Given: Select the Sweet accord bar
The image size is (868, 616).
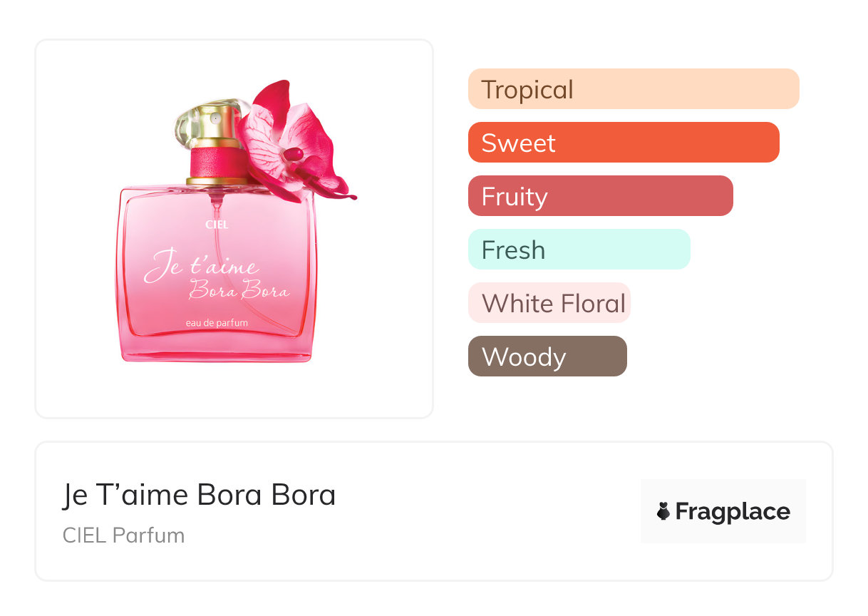Looking at the screenshot, I should [623, 143].
